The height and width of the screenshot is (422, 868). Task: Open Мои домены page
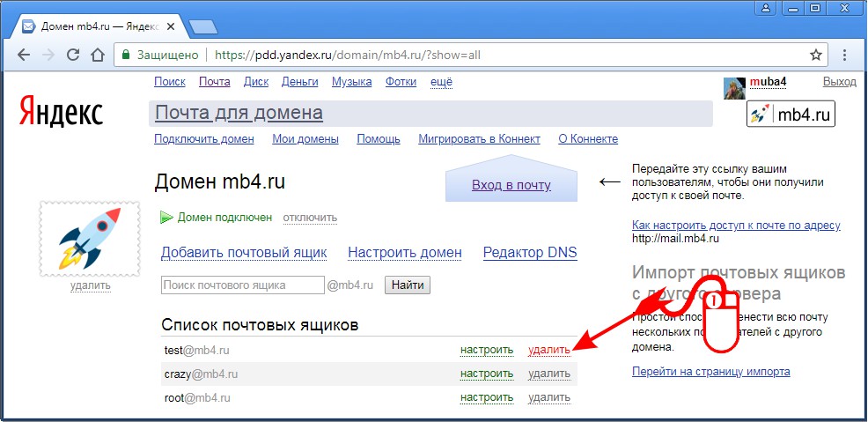click(305, 139)
